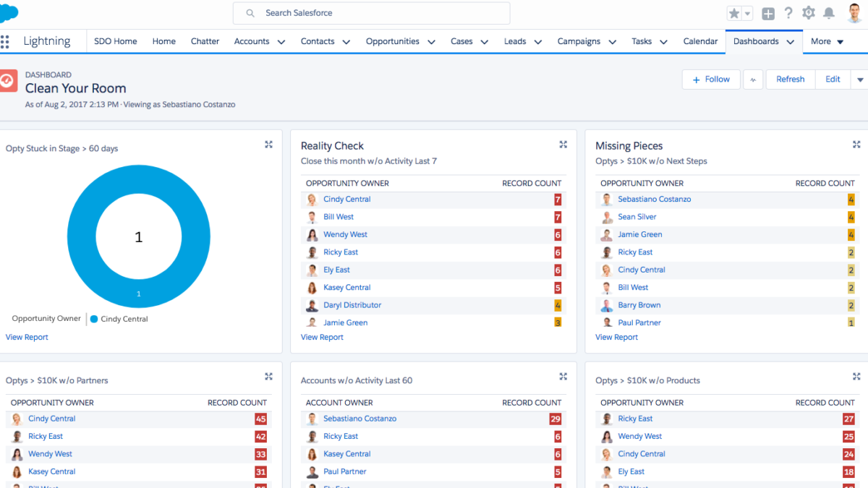Open the Help question mark icon
Viewport: 868px width, 488px height.
(x=788, y=13)
